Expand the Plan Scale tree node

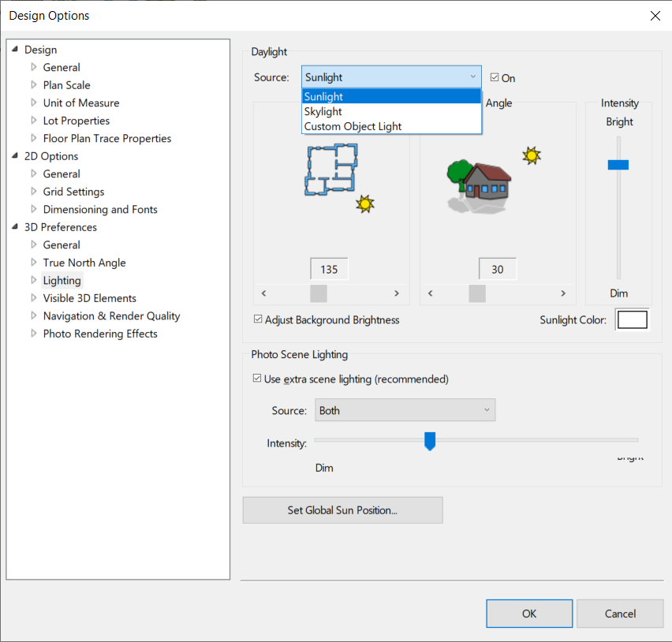click(34, 85)
